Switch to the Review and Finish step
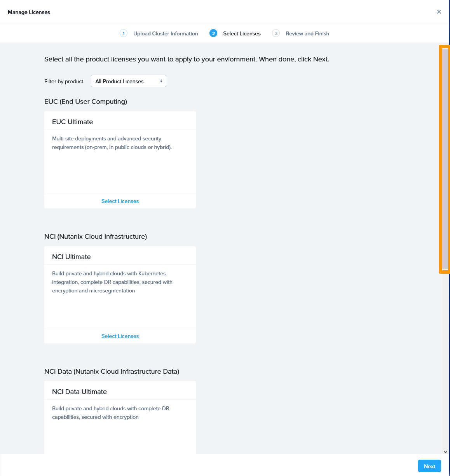 pyautogui.click(x=307, y=33)
